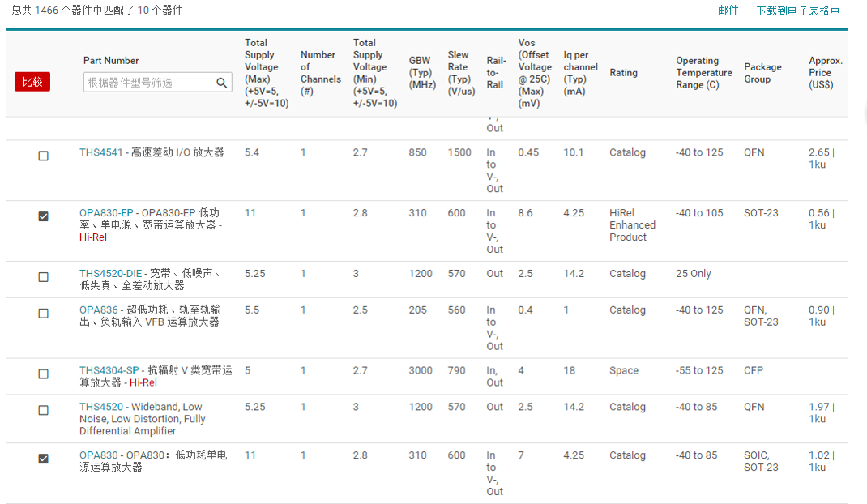Select the -55 to 125 temperature cell

699,370
